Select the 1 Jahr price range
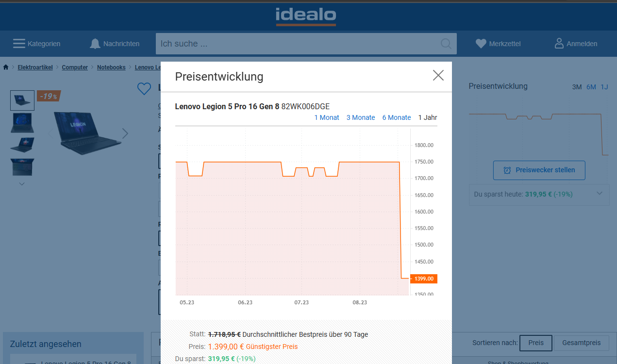This screenshot has height=364, width=617. [428, 117]
